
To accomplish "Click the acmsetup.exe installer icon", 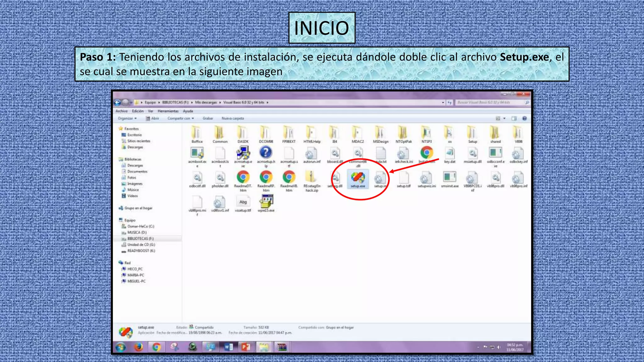I will tap(243, 153).
